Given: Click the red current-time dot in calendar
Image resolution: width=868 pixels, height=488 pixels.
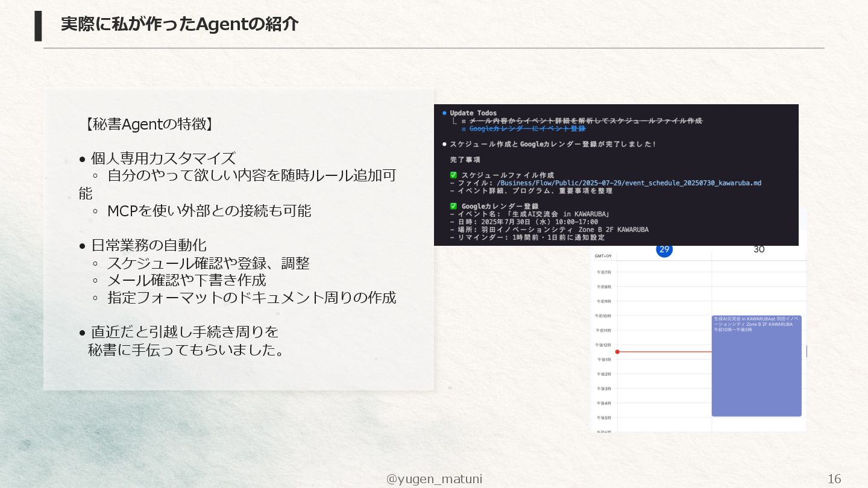Looking at the screenshot, I should pyautogui.click(x=617, y=352).
